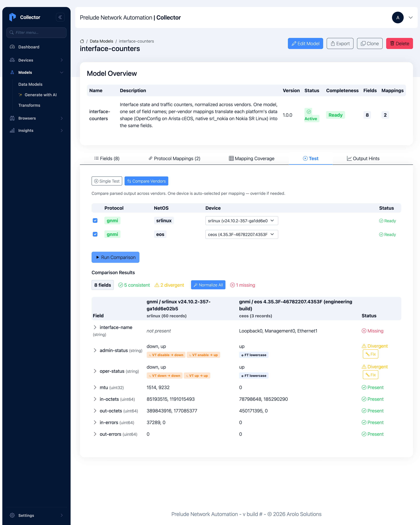Open the srlinux device dropdown
The width and height of the screenshot is (420, 525).
click(x=242, y=221)
